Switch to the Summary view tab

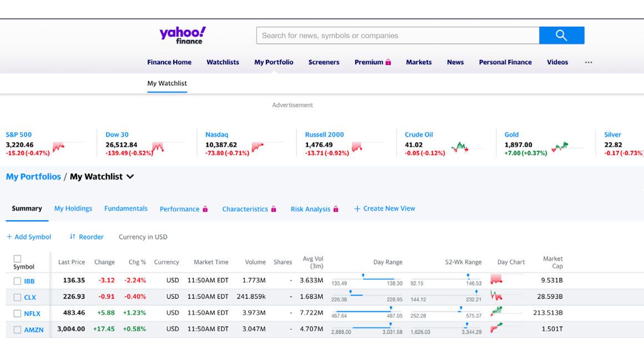point(27,208)
